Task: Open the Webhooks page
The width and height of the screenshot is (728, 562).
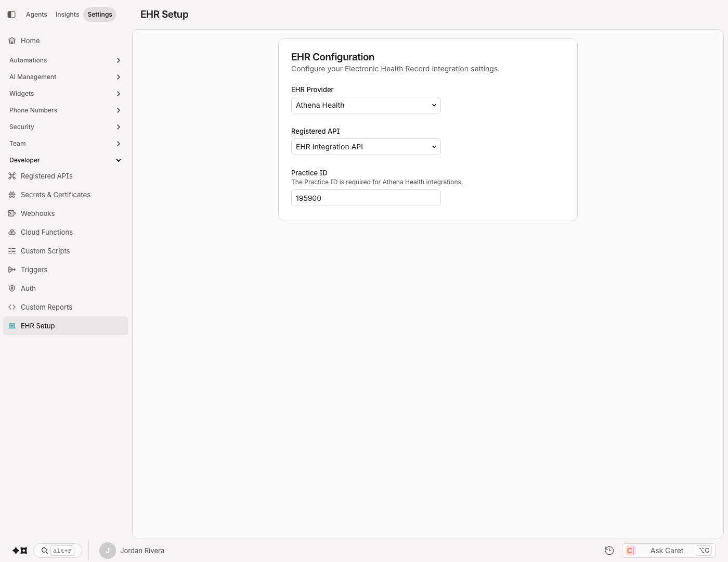Action: point(66,213)
